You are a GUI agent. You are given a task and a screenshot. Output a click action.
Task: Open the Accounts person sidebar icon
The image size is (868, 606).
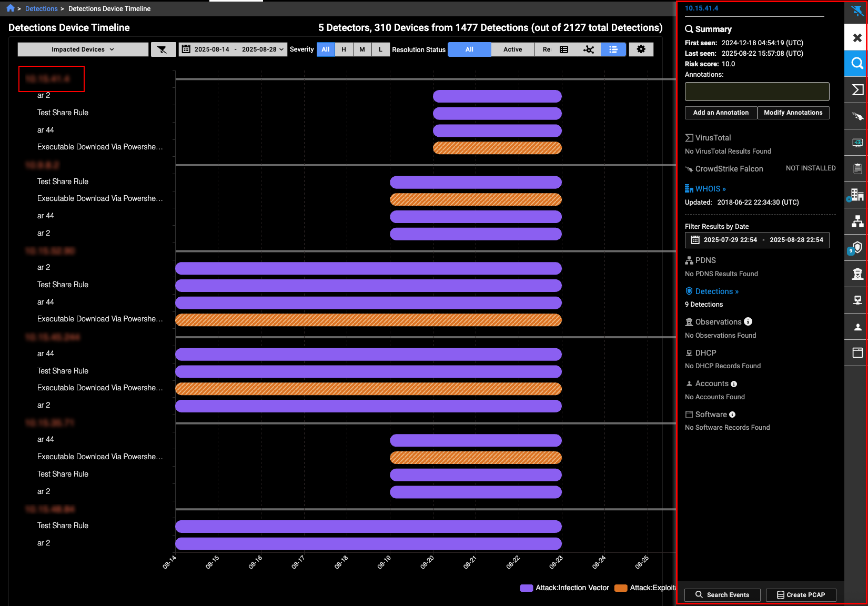tap(857, 327)
